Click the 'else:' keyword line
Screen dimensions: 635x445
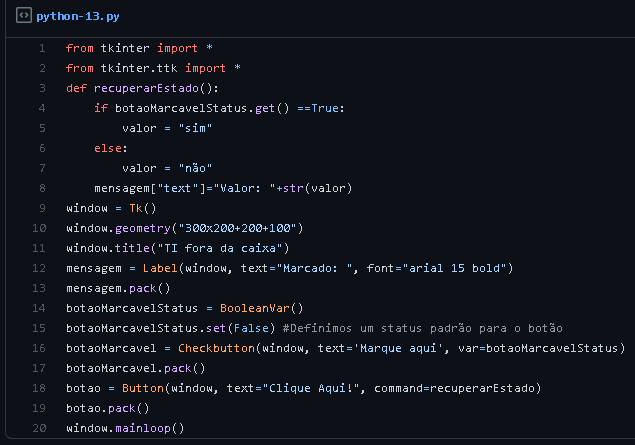pos(111,148)
